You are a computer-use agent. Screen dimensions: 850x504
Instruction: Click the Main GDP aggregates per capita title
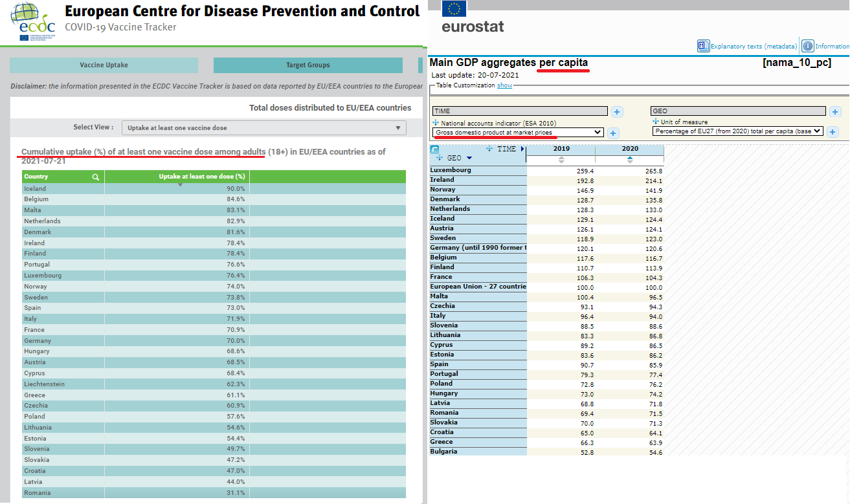pos(509,63)
